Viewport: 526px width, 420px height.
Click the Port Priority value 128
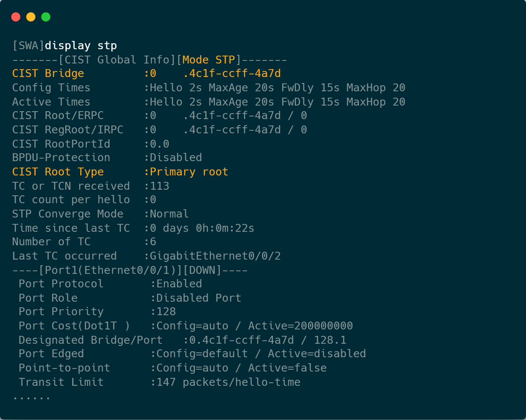pos(166,312)
